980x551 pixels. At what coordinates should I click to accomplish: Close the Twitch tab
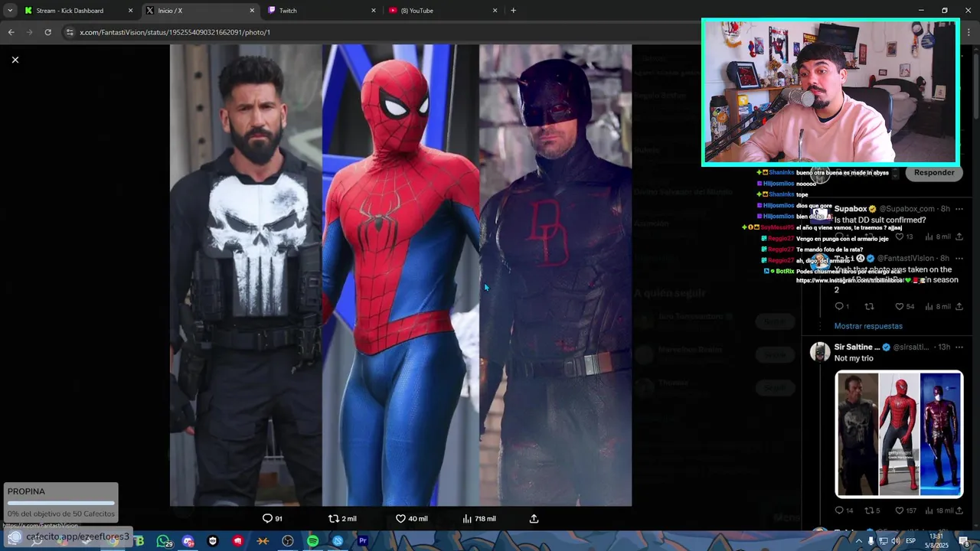(x=374, y=11)
